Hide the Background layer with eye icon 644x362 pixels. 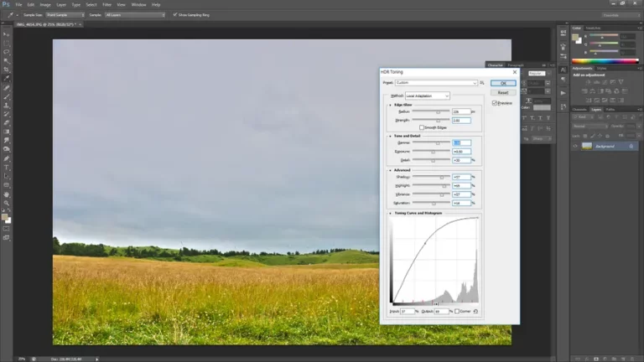[576, 146]
